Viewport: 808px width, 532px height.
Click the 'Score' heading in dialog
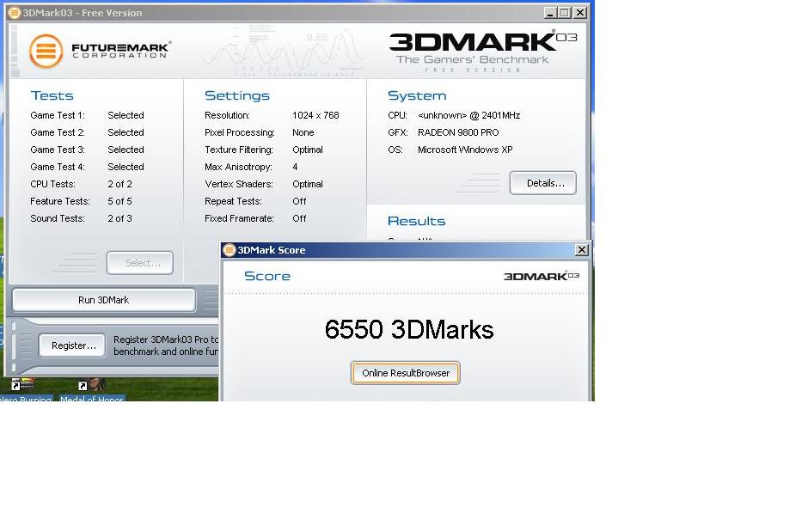point(267,276)
